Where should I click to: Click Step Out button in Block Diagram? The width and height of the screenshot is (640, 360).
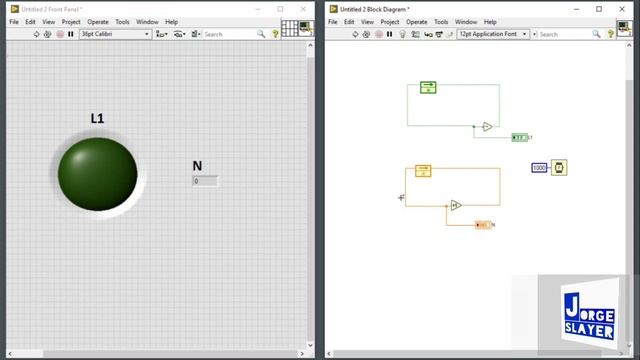point(449,34)
